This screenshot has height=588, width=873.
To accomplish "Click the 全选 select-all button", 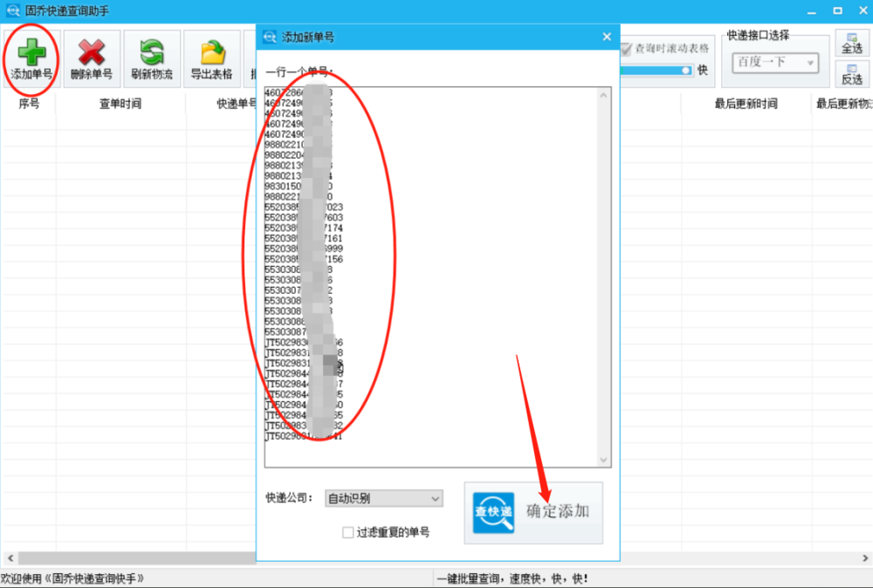I will 852,44.
